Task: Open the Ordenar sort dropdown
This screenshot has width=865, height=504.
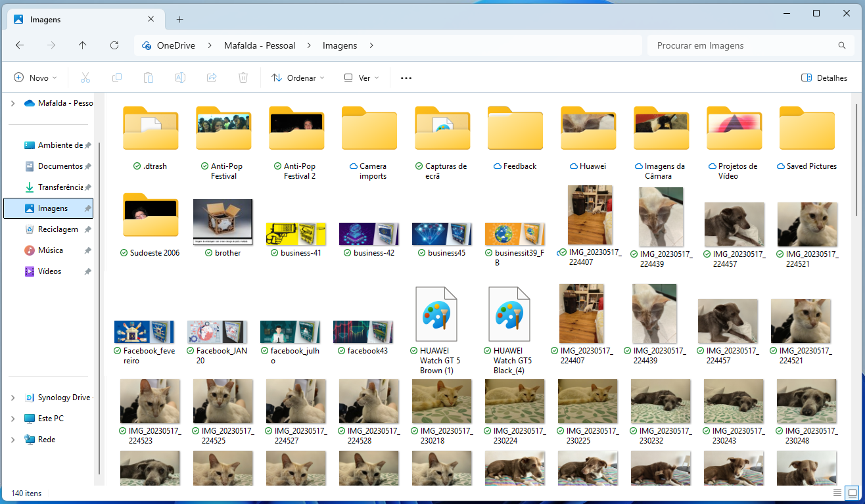Action: (298, 78)
